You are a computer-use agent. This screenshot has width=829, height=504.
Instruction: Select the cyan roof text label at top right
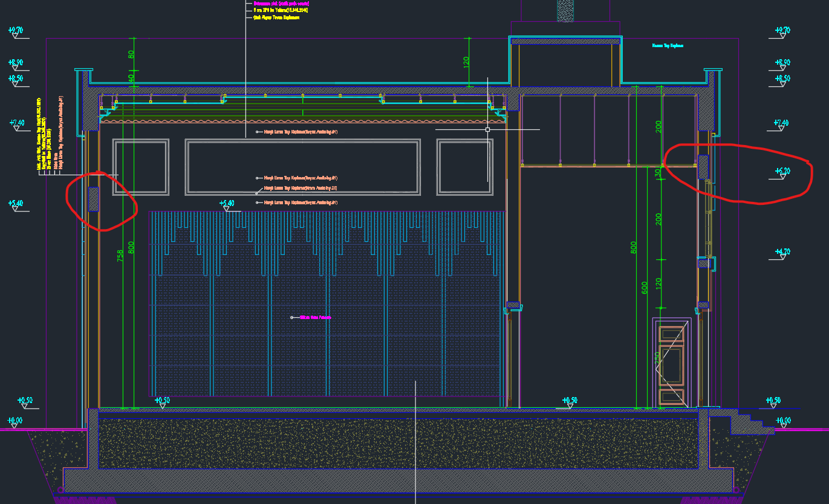(668, 45)
